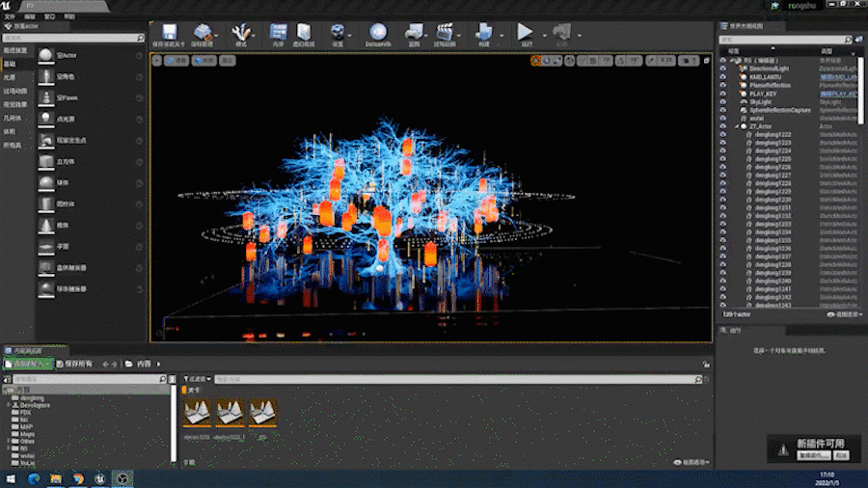The width and height of the screenshot is (868, 488).
Task: Select the Sphere shape icon
Action: tap(46, 182)
